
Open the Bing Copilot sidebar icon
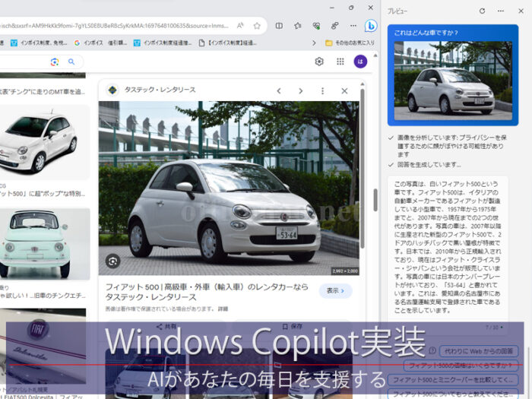(371, 25)
